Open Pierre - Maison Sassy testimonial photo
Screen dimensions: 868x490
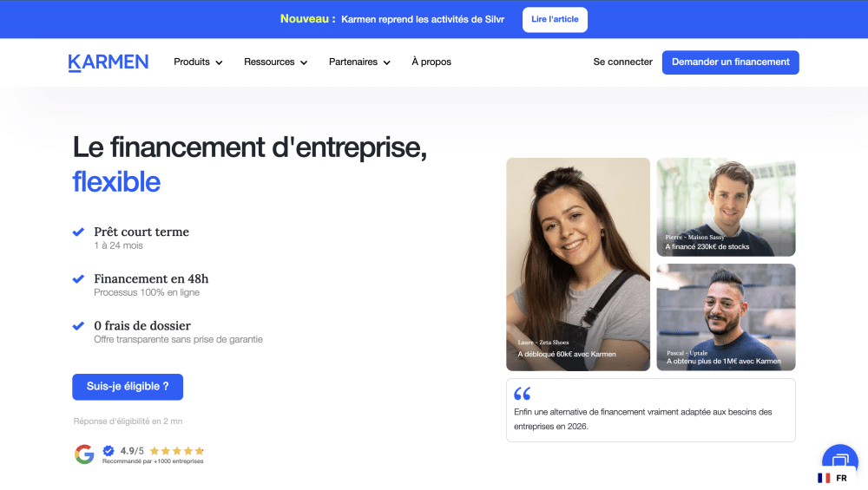726,206
